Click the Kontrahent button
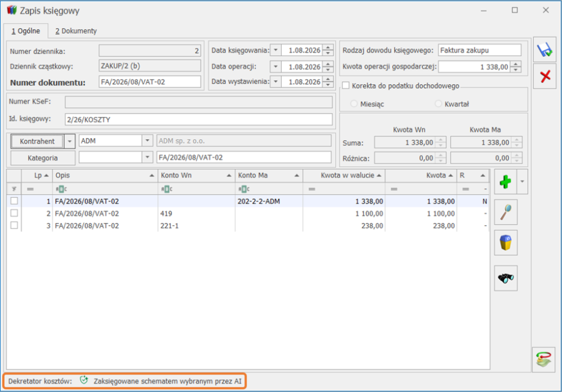The image size is (562, 392). click(x=37, y=141)
